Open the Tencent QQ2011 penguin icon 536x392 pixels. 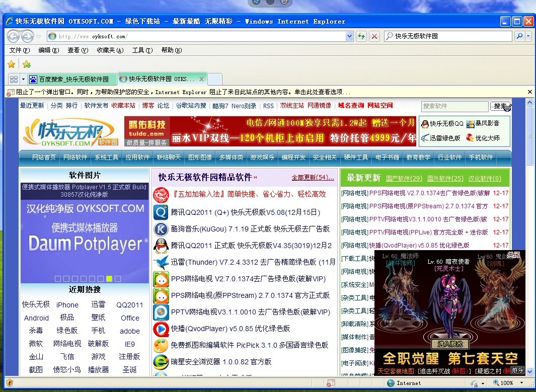161,245
